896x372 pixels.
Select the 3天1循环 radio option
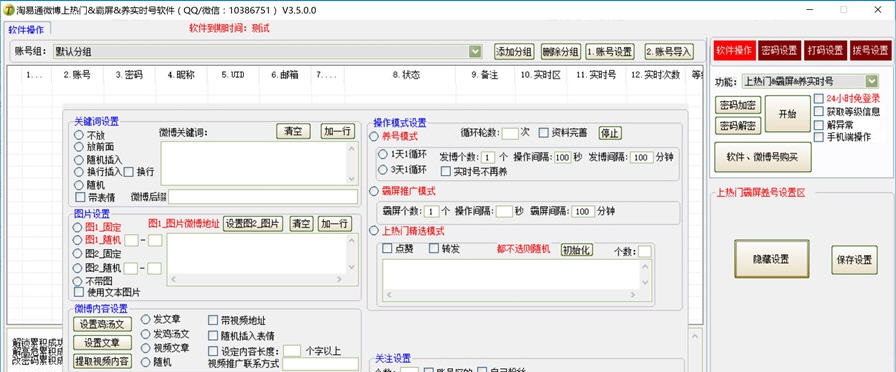click(x=383, y=169)
